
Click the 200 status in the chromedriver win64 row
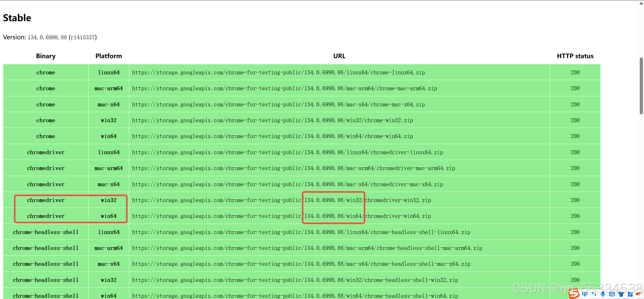[x=575, y=216]
